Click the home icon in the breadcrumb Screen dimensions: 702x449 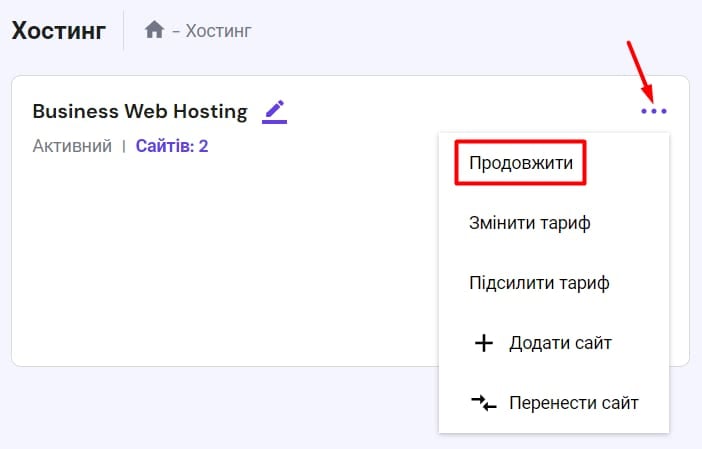pyautogui.click(x=154, y=30)
